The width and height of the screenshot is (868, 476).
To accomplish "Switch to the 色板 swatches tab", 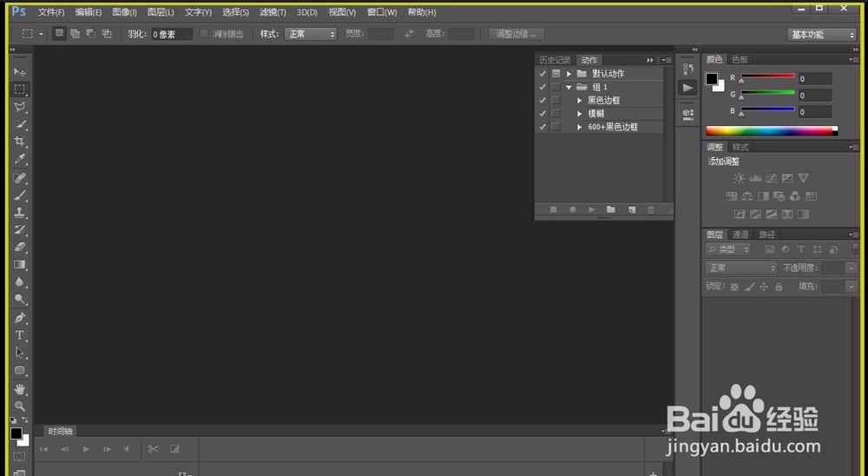I will pos(740,59).
